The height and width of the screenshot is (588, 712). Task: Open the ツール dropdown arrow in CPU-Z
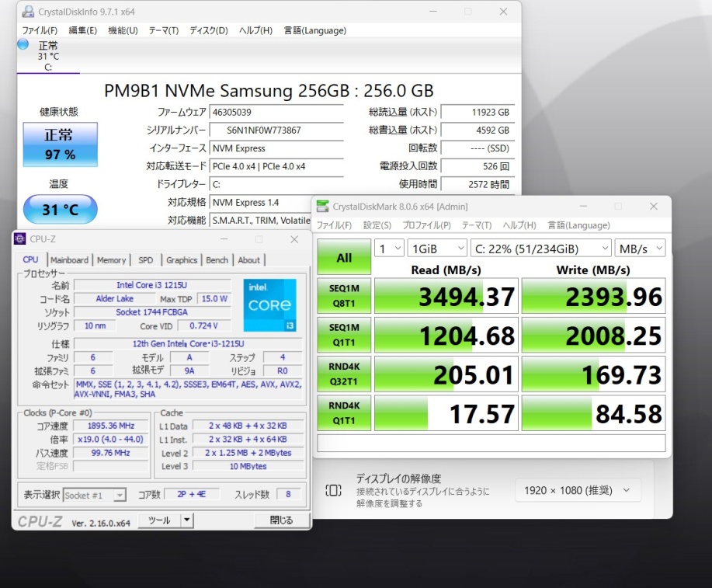click(x=186, y=520)
